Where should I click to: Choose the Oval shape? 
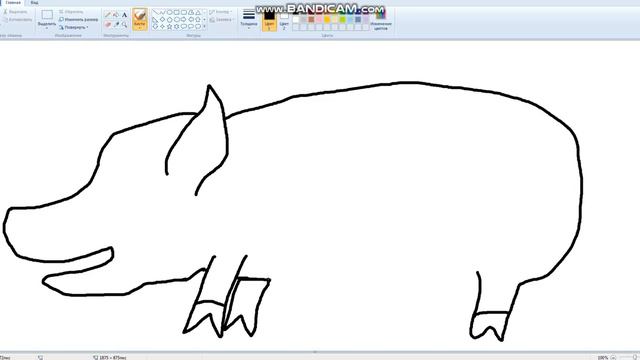tap(170, 13)
